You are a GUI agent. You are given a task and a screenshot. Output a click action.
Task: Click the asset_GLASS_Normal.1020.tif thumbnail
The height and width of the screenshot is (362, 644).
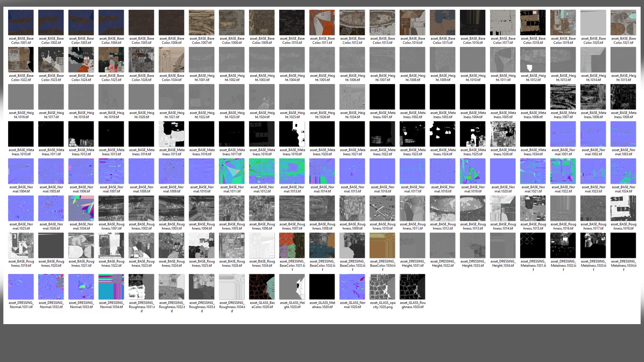pos(352,287)
